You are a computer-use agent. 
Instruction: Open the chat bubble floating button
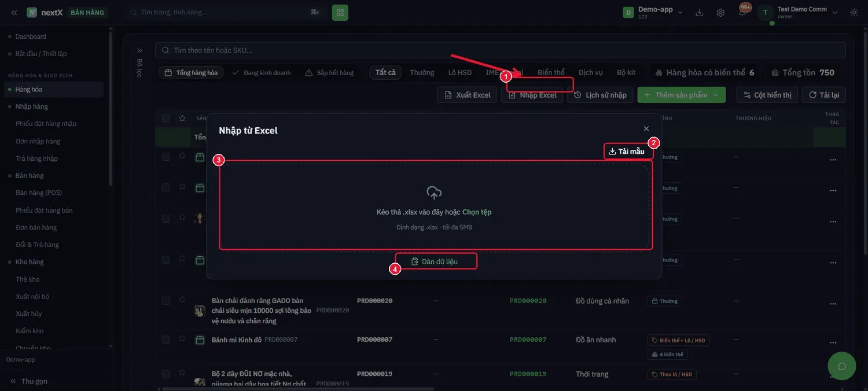(842, 366)
